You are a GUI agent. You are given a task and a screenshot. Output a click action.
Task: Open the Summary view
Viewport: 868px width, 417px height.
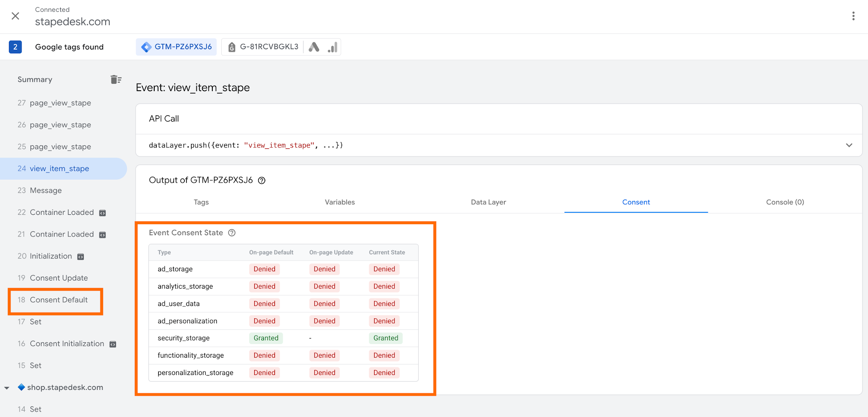[x=35, y=79]
